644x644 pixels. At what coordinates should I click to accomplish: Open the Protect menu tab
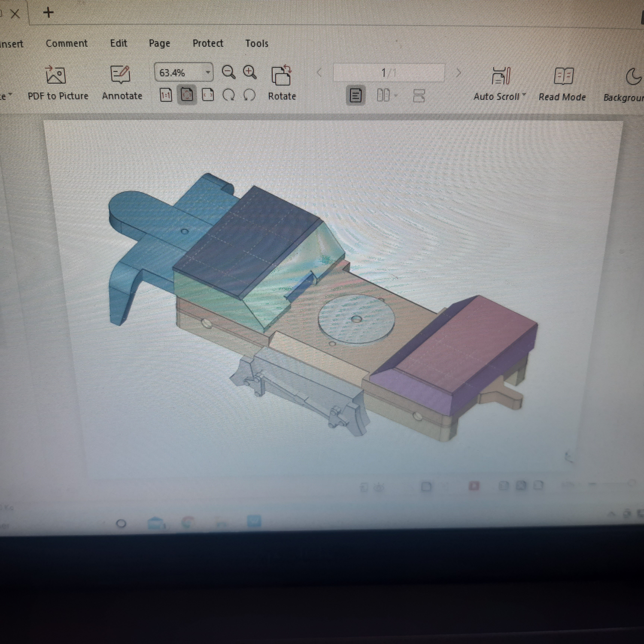pos(208,43)
